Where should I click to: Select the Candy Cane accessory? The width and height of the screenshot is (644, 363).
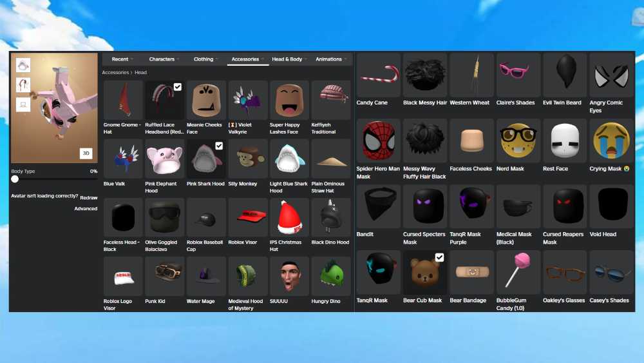tap(378, 75)
